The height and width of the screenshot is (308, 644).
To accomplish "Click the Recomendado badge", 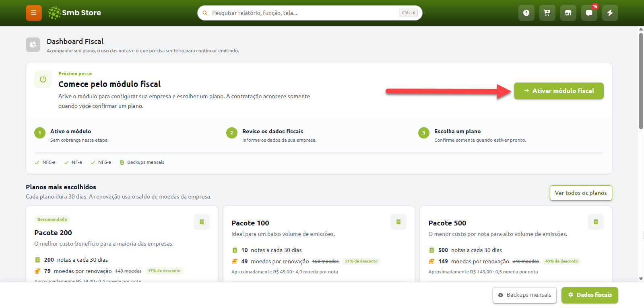I will 52,219.
